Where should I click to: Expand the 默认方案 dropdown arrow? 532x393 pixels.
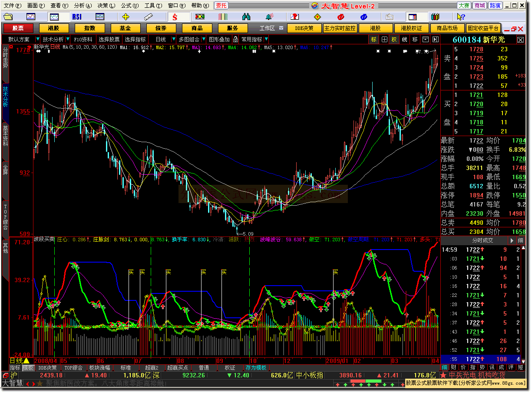coord(38,39)
